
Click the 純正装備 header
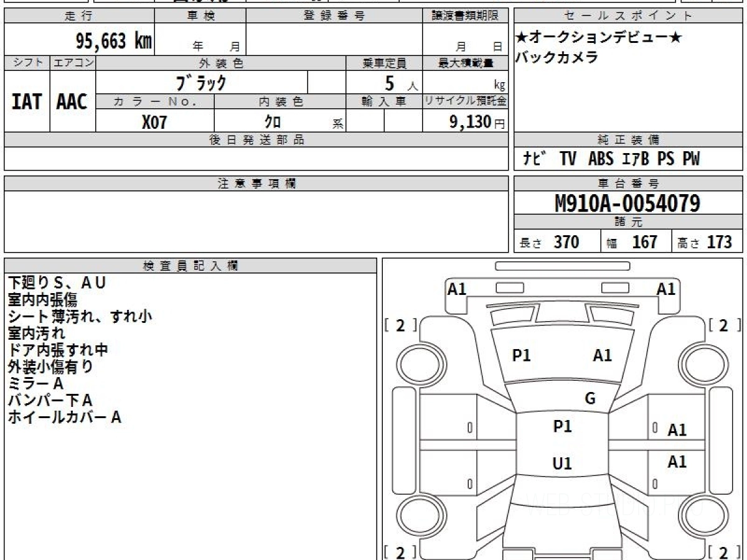tap(629, 140)
